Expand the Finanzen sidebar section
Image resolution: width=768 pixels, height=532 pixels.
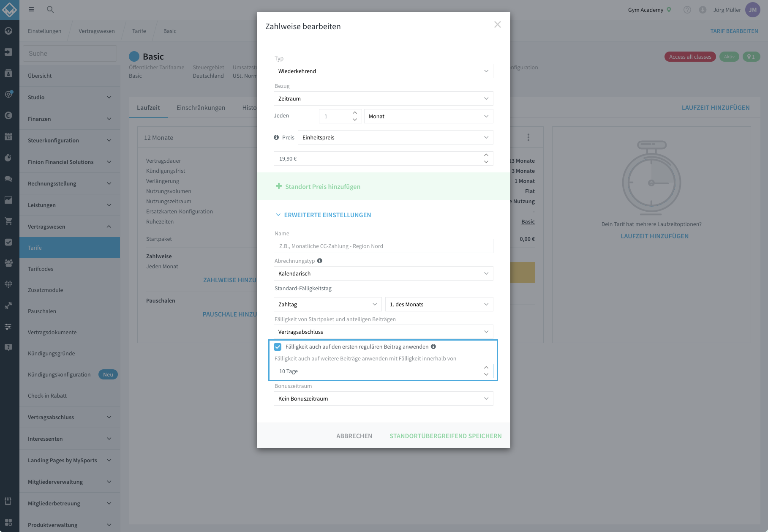click(x=70, y=119)
